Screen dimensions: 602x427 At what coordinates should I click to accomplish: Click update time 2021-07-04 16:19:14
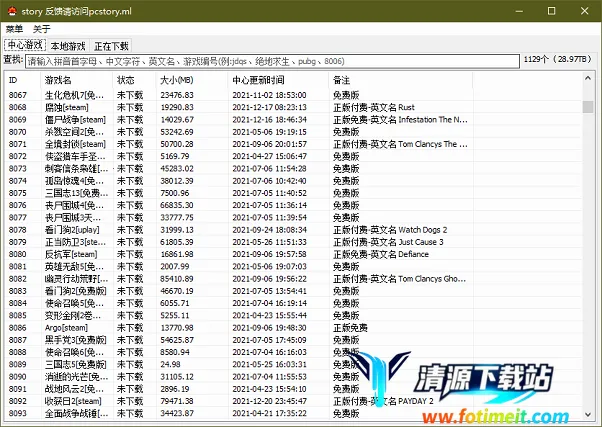[270, 304]
